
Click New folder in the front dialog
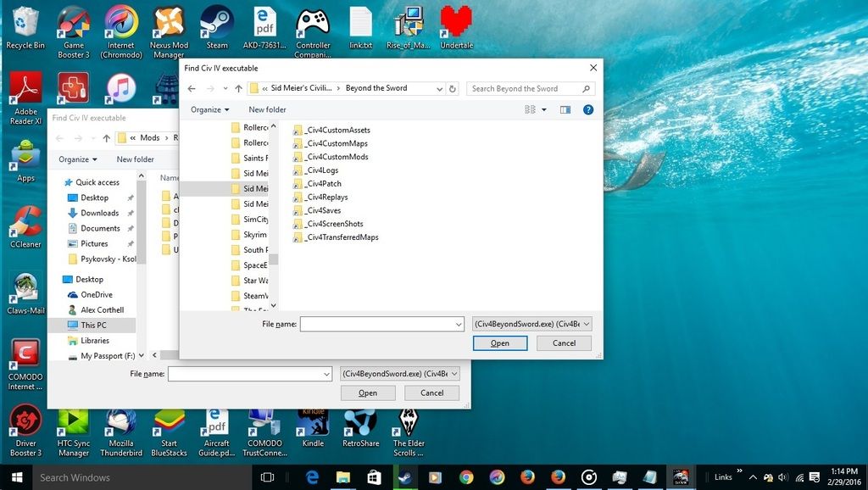[x=267, y=109]
